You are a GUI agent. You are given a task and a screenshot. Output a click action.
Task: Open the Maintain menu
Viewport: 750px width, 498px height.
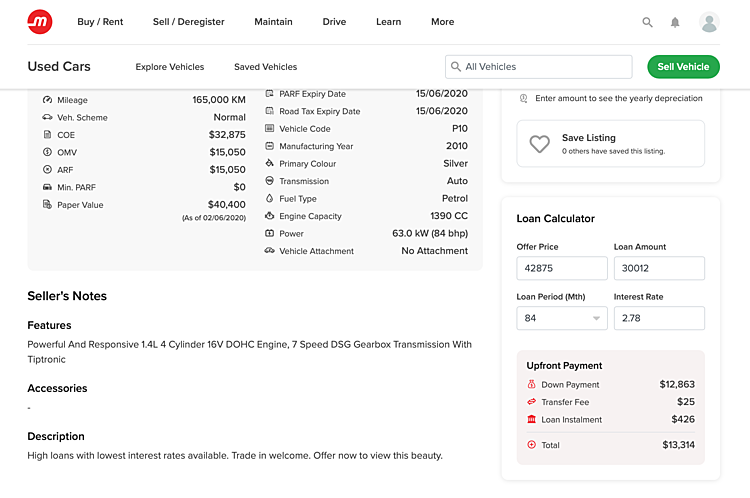(273, 22)
